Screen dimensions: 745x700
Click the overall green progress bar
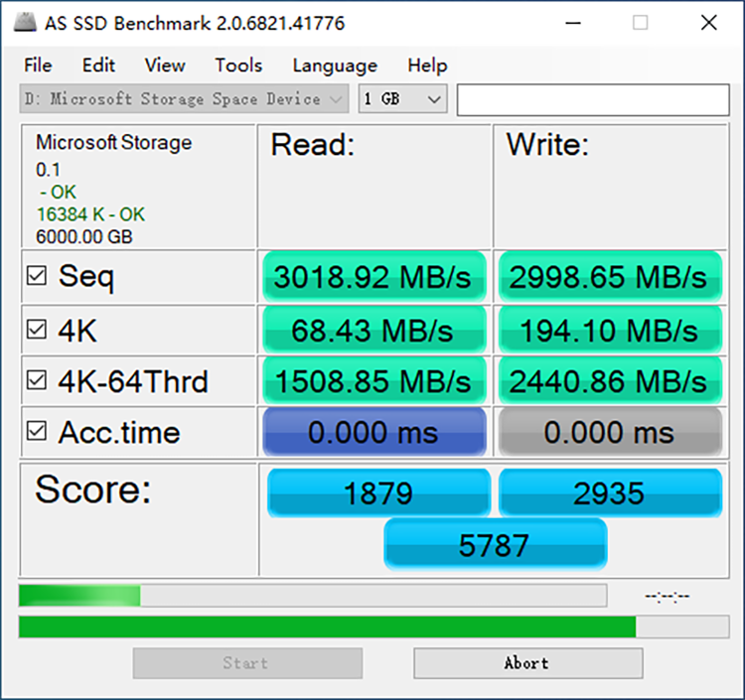(373, 627)
